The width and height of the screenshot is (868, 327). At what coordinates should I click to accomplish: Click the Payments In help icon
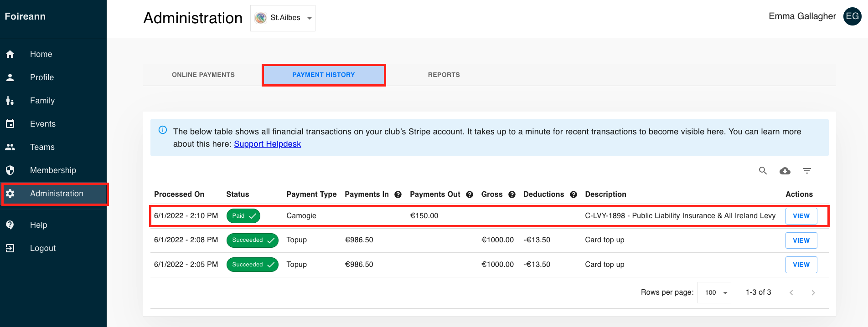point(398,194)
